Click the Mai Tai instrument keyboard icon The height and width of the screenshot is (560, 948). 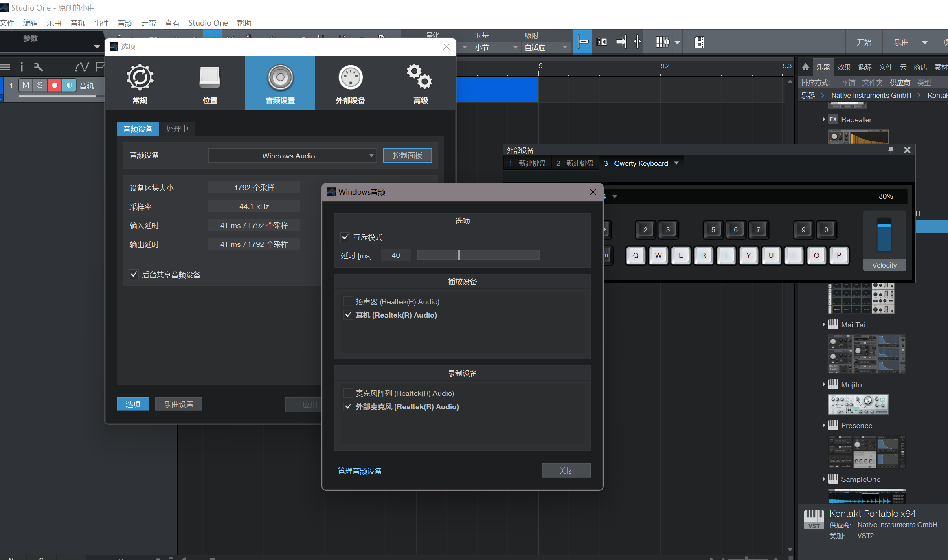coord(833,325)
